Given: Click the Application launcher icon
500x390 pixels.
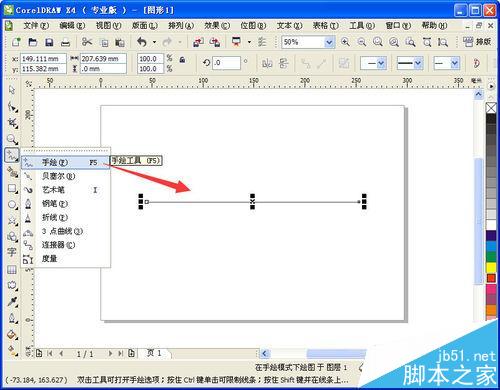Looking at the screenshot, I should click(237, 42).
